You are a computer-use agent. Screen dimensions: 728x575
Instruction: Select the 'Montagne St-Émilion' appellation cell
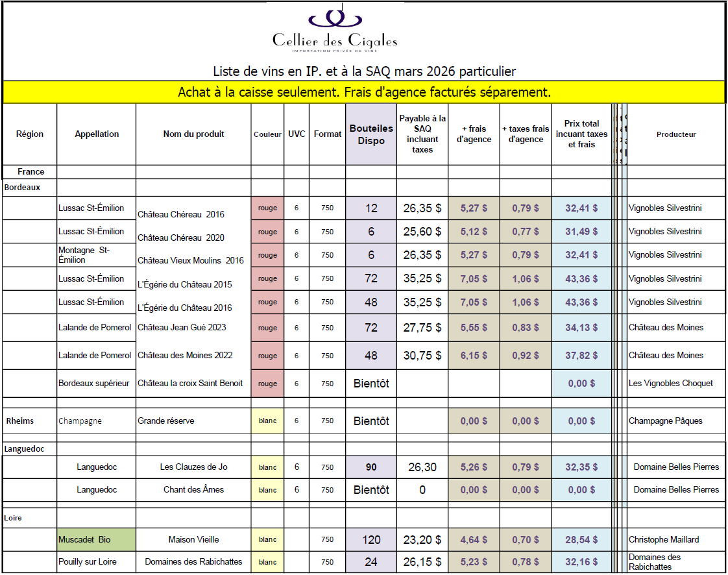(97, 255)
